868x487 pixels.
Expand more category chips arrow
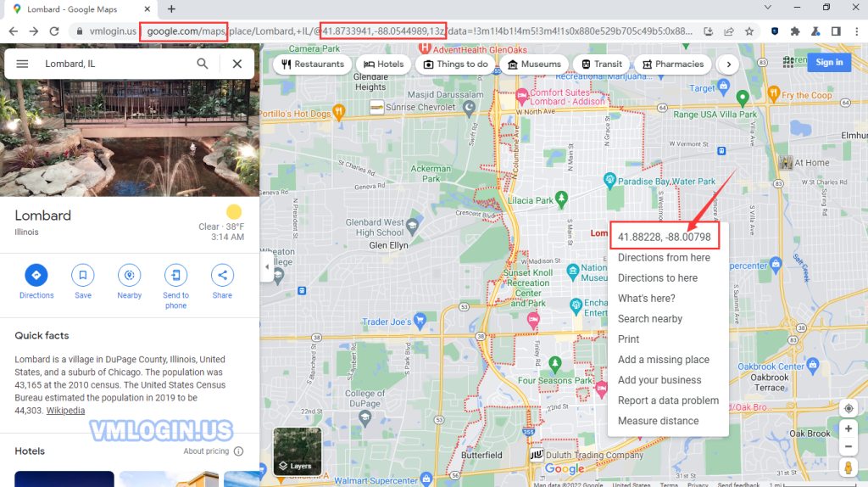point(728,64)
